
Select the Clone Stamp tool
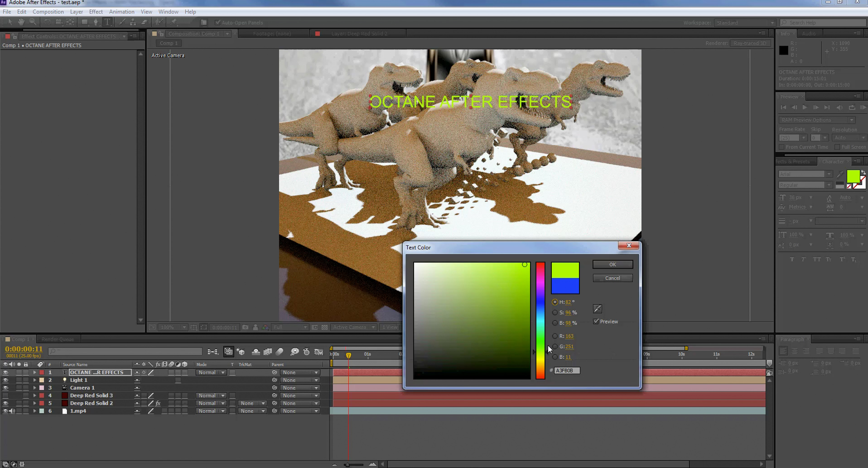pos(133,22)
